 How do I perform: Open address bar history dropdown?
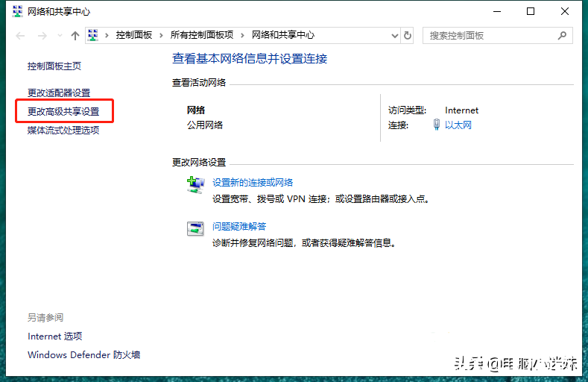pos(394,36)
